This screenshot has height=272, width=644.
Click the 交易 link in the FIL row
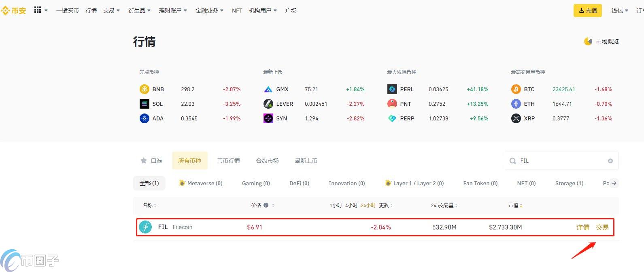(602, 227)
